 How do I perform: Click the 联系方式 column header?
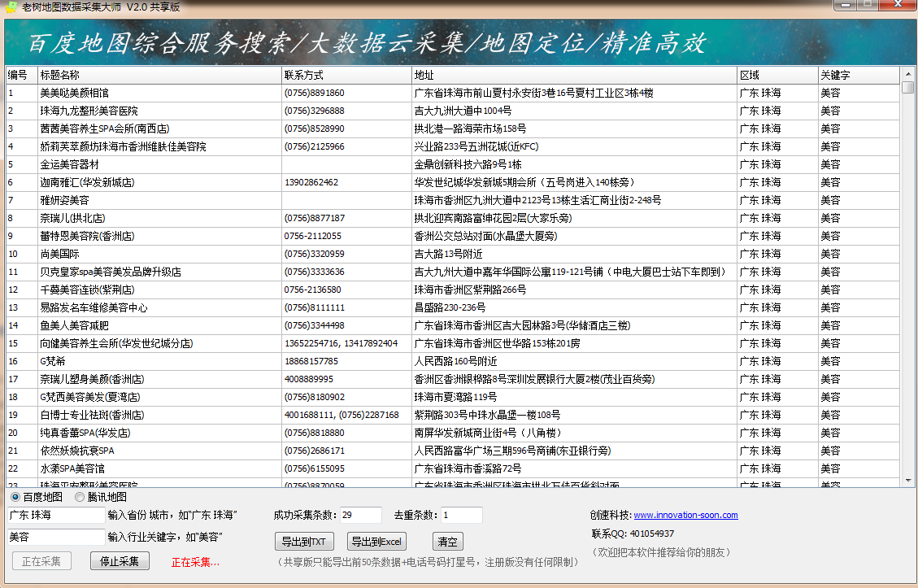coord(346,75)
